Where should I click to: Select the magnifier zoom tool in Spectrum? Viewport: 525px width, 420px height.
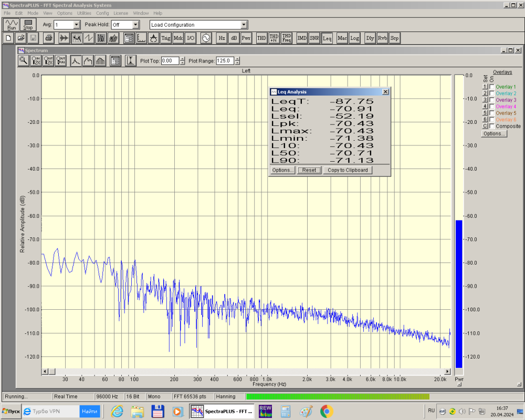23,60
